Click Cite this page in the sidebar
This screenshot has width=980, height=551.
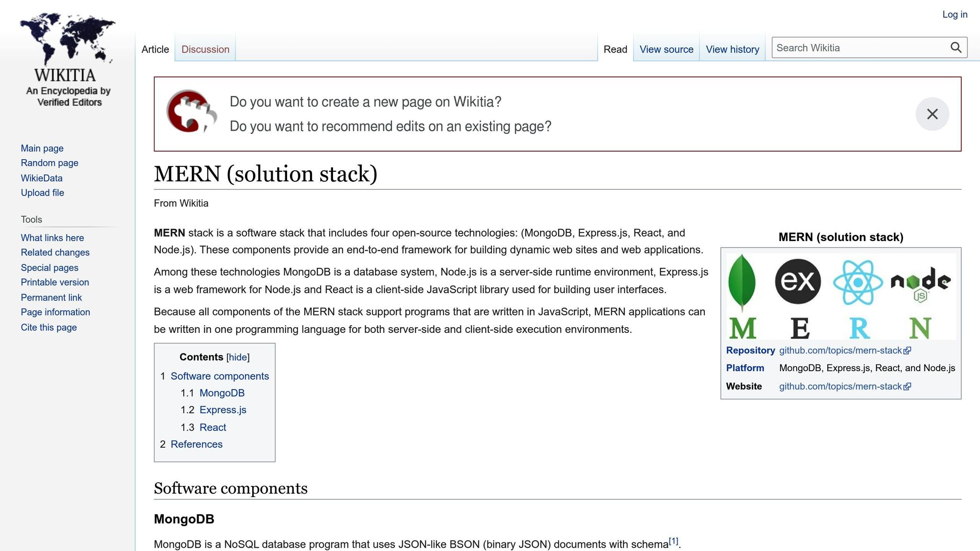click(48, 327)
